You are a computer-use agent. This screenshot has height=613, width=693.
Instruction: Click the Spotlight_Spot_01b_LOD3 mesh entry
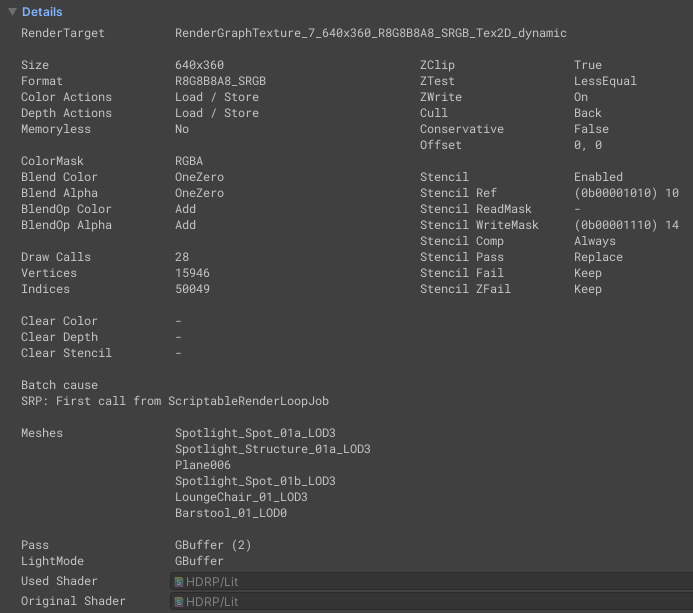(x=255, y=481)
